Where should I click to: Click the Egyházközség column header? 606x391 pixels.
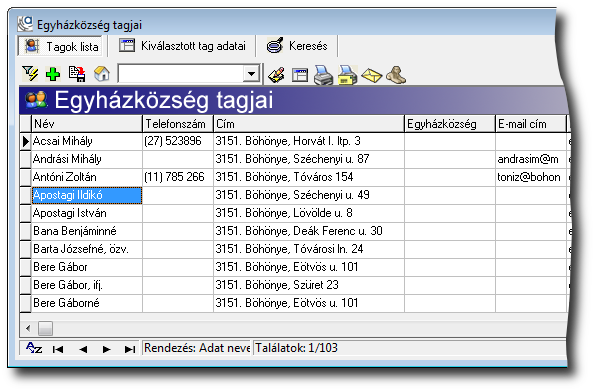[x=449, y=124]
